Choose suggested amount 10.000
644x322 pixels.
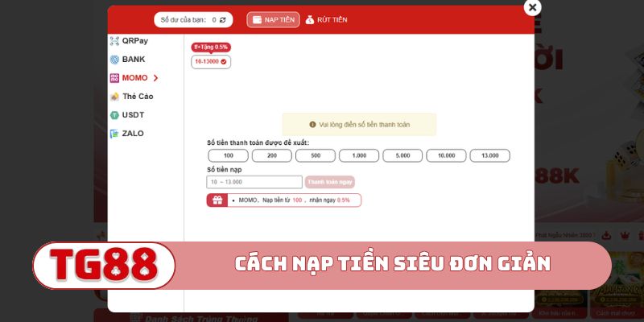point(447,155)
